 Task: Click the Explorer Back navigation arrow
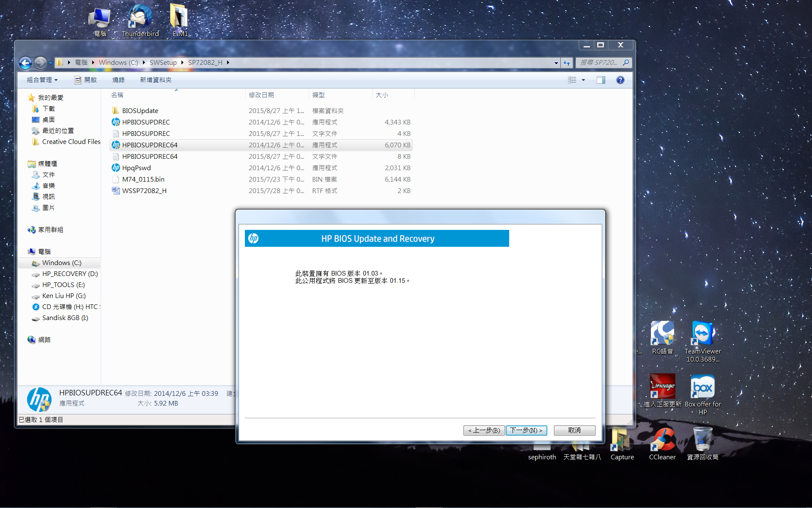coord(25,63)
